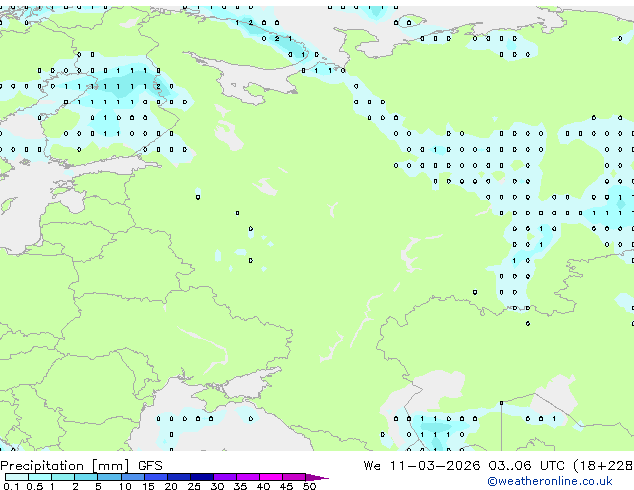The width and height of the screenshot is (634, 490).
Task: Choose the 25–30 mm navy legend swatch
Action: coord(202,477)
